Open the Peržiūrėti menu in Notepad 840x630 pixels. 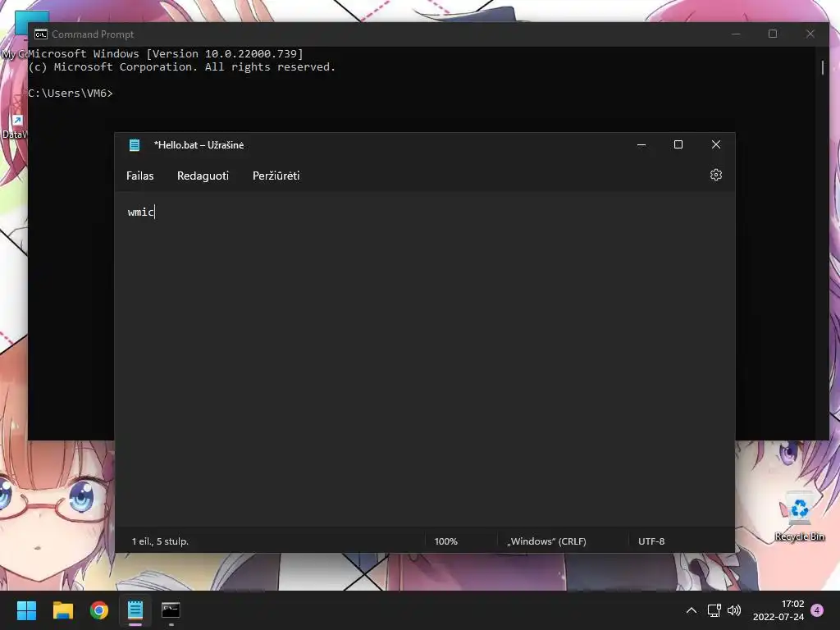pyautogui.click(x=276, y=176)
